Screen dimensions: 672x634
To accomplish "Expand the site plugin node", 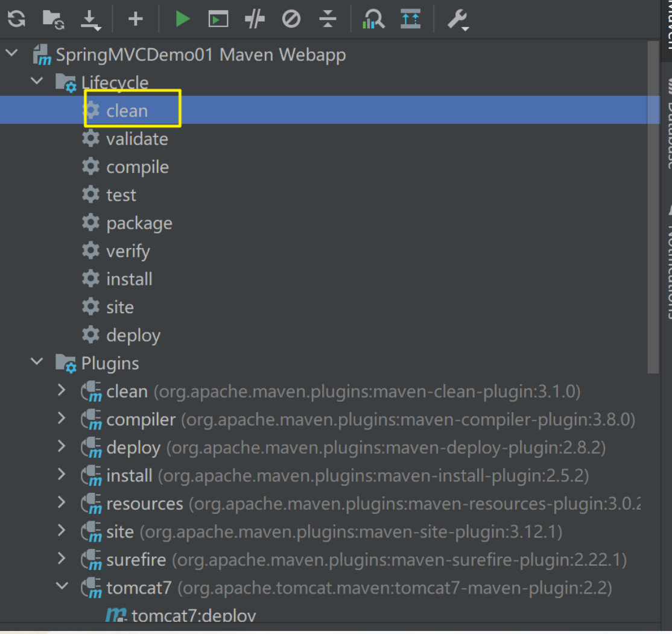I will (x=62, y=530).
